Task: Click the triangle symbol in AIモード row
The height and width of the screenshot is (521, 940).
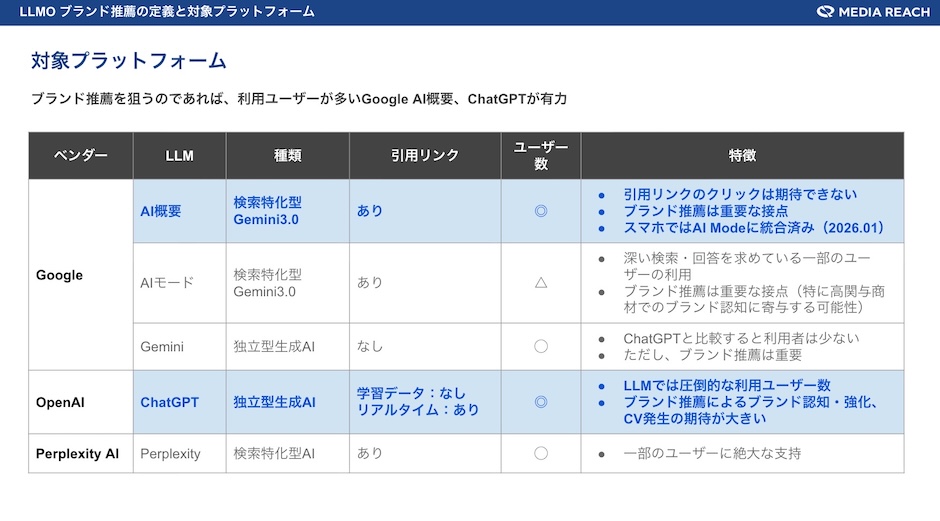Action: point(541,282)
